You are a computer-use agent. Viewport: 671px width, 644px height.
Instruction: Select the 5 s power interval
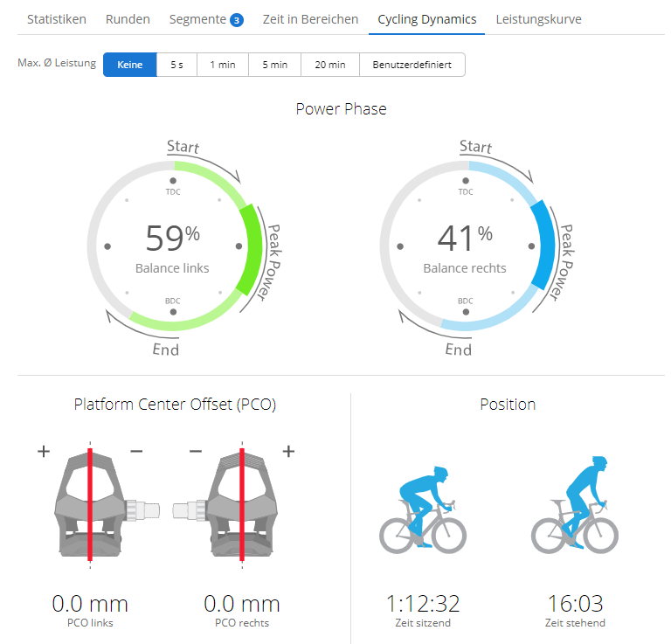[x=176, y=65]
